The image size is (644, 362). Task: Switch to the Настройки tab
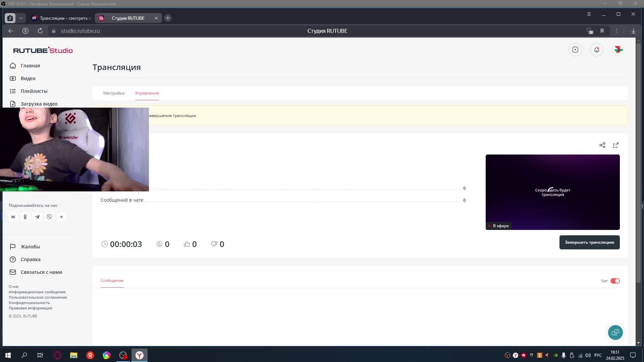(114, 93)
